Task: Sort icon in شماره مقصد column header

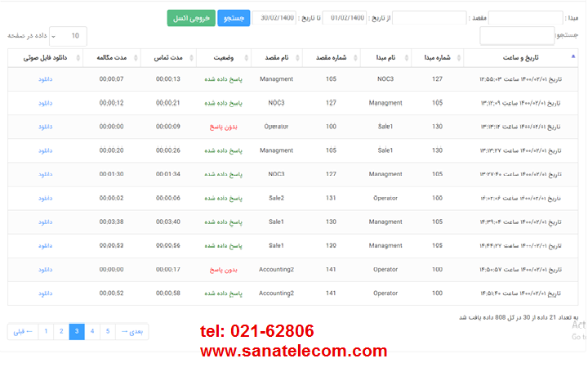Action: point(355,58)
